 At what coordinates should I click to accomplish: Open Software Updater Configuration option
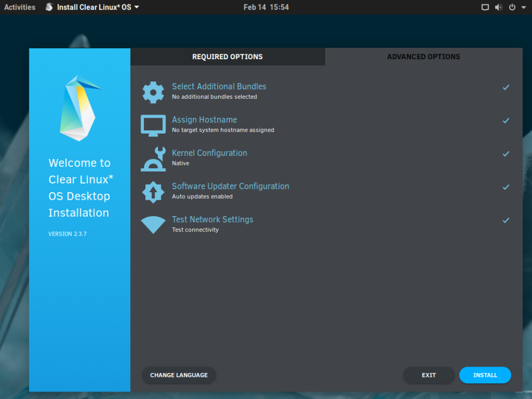click(x=231, y=186)
